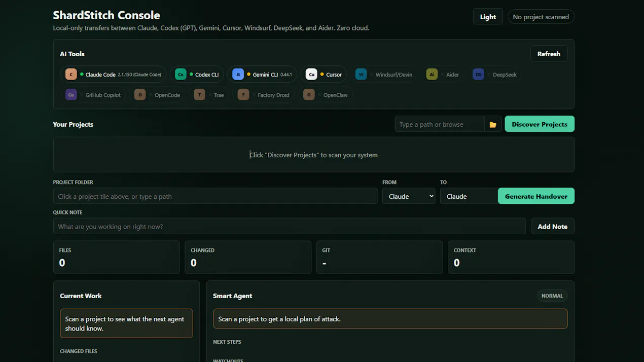This screenshot has width=644, height=362.
Task: Click the NORMAL badge in Smart Agent
Action: point(552,296)
